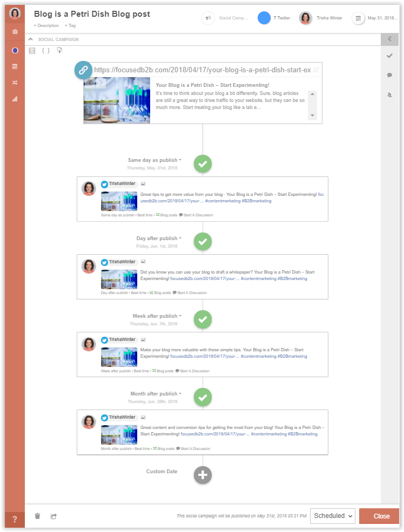This screenshot has height=532, width=404.
Task: Open the Scheduled status dropdown
Action: [x=332, y=516]
